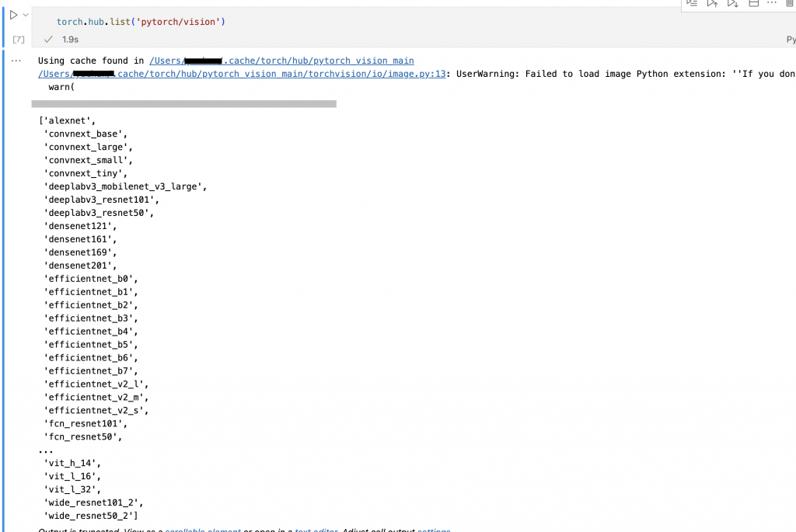Click the horizontal scrollbar under the warning output
This screenshot has height=532, width=796.
[183, 103]
